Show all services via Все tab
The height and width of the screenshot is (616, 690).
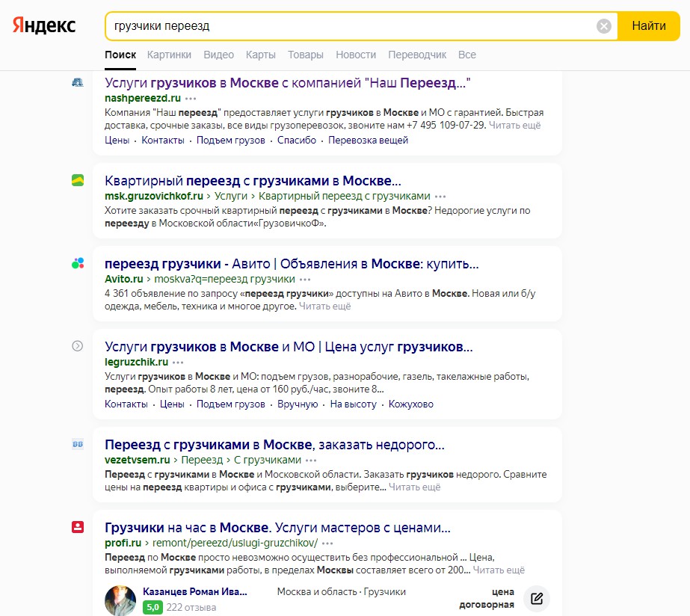coord(467,55)
